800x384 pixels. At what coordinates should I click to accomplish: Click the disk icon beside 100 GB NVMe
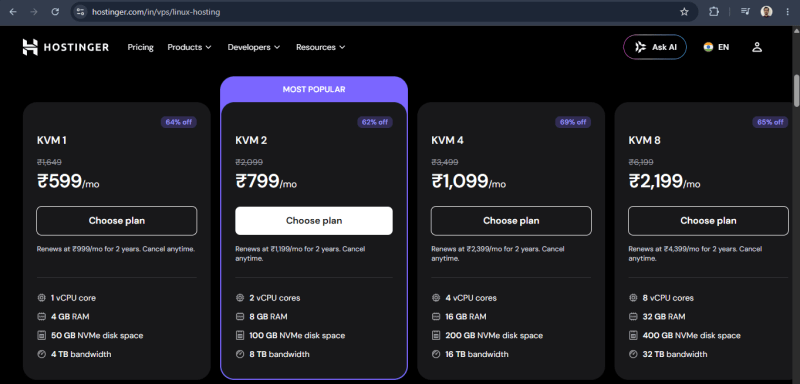(x=240, y=336)
